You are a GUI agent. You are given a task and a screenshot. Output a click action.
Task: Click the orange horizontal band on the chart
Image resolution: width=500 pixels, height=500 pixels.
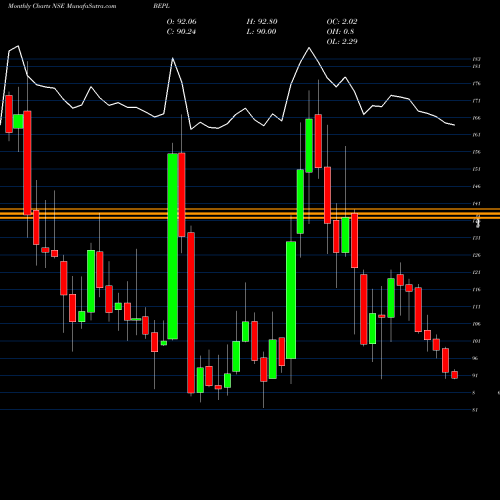[250, 214]
